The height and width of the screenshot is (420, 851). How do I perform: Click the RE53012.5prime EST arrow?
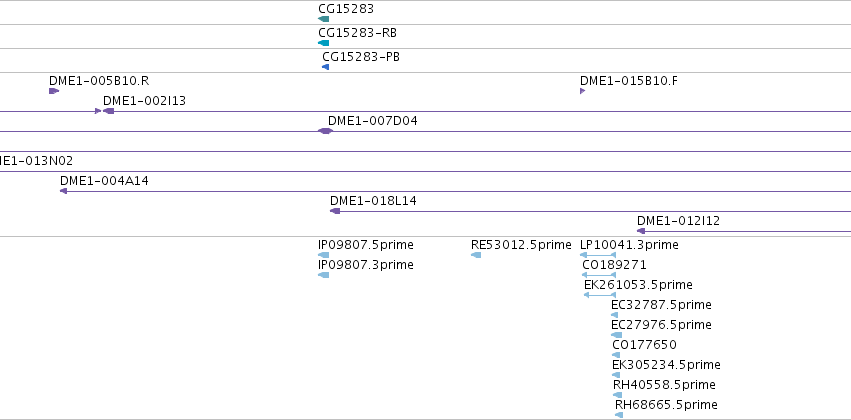click(x=476, y=255)
